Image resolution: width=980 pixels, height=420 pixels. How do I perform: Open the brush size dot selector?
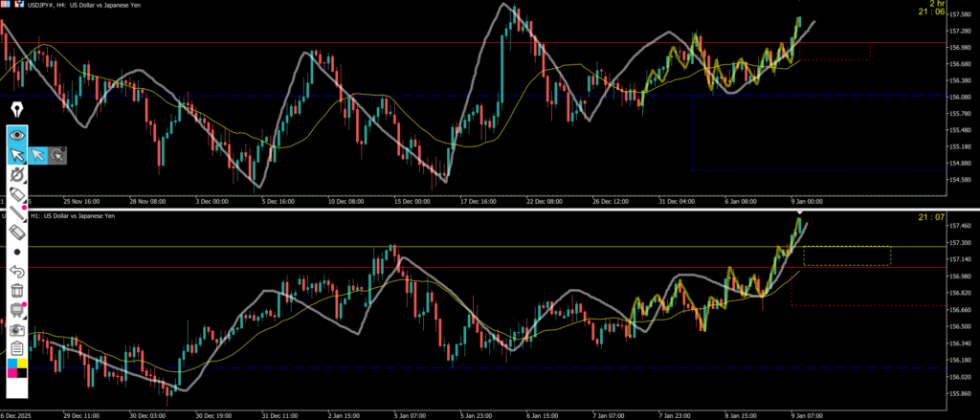17,252
